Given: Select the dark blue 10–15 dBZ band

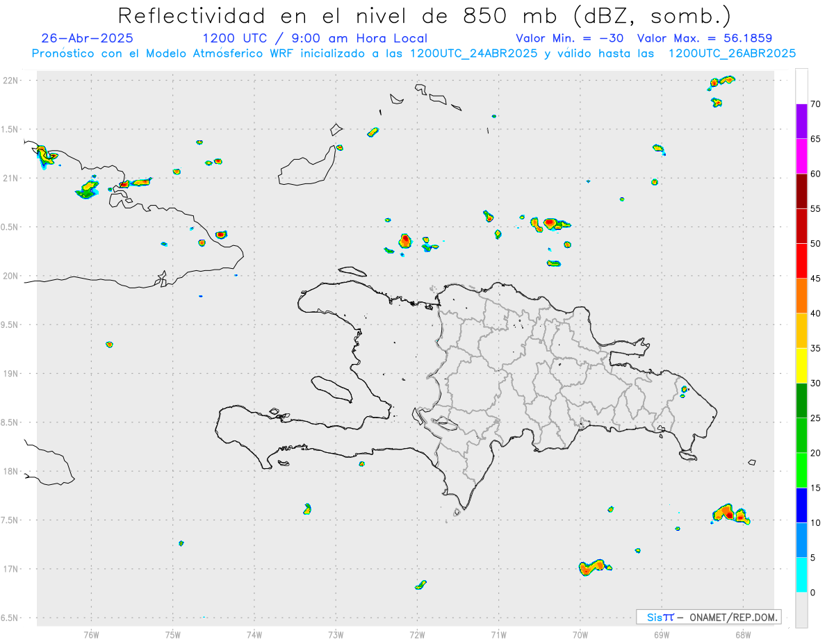Looking at the screenshot, I should [x=801, y=505].
